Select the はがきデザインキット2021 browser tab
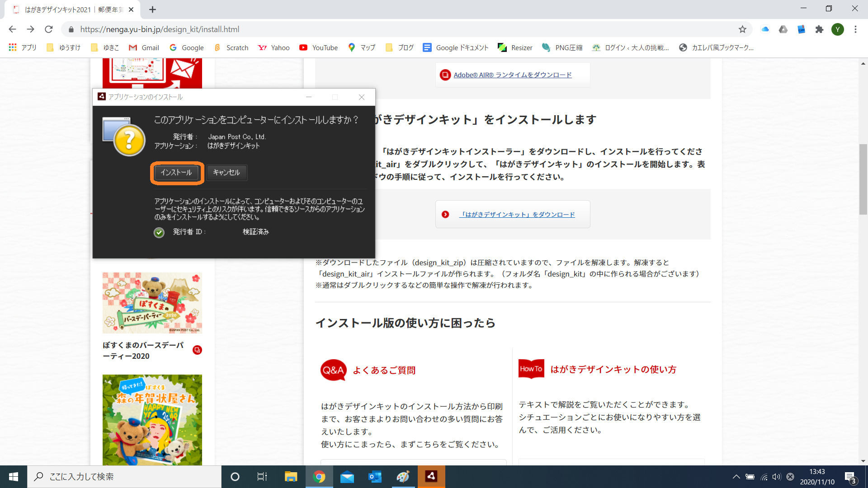Image resolution: width=868 pixels, height=488 pixels. pyautogui.click(x=72, y=9)
